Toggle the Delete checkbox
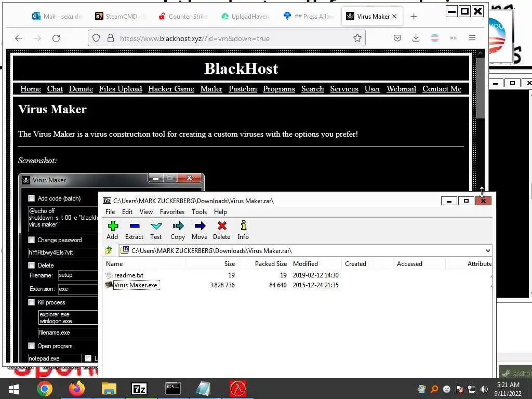This screenshot has height=399, width=532. pyautogui.click(x=32, y=265)
